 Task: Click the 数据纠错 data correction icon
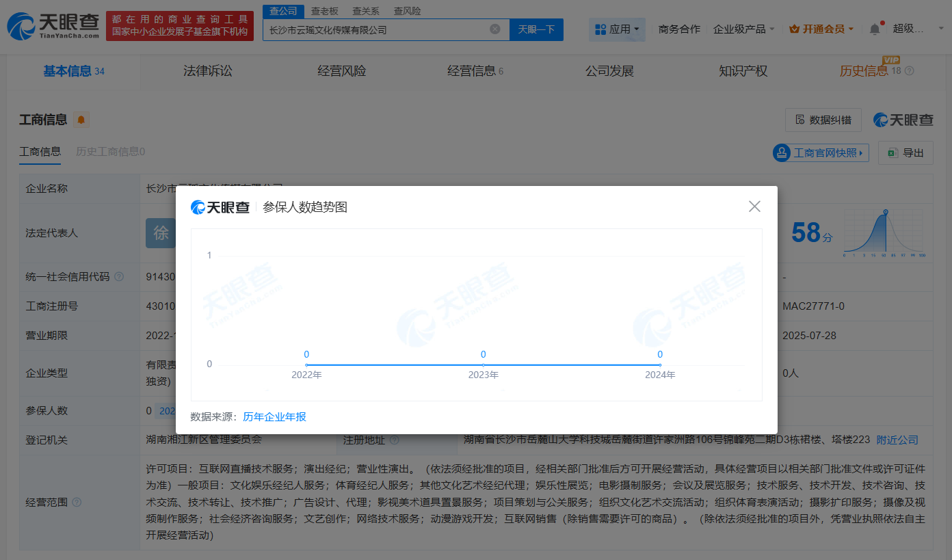point(801,120)
